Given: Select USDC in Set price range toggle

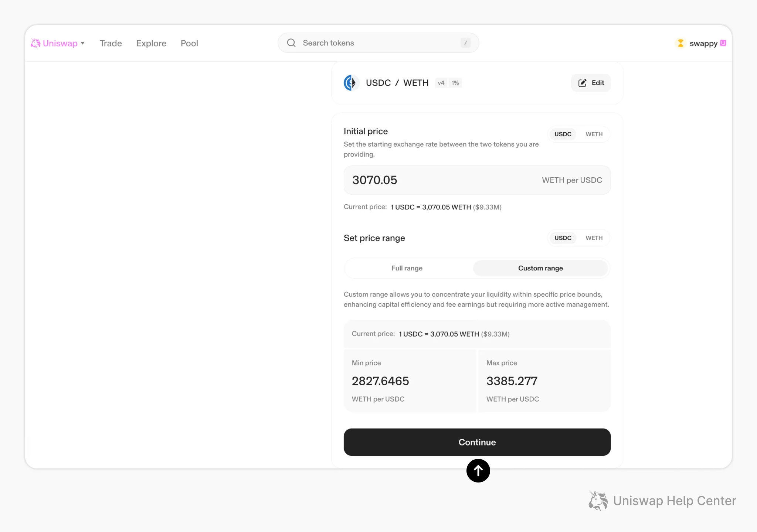Looking at the screenshot, I should 563,238.
